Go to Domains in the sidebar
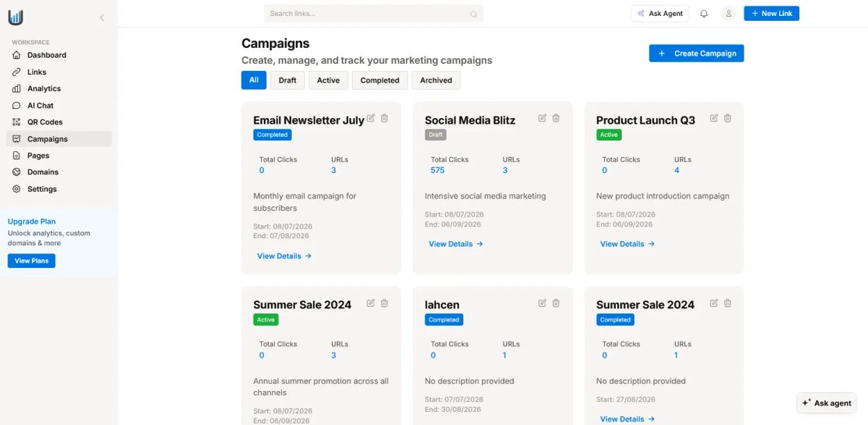The width and height of the screenshot is (868, 425). 59,172
